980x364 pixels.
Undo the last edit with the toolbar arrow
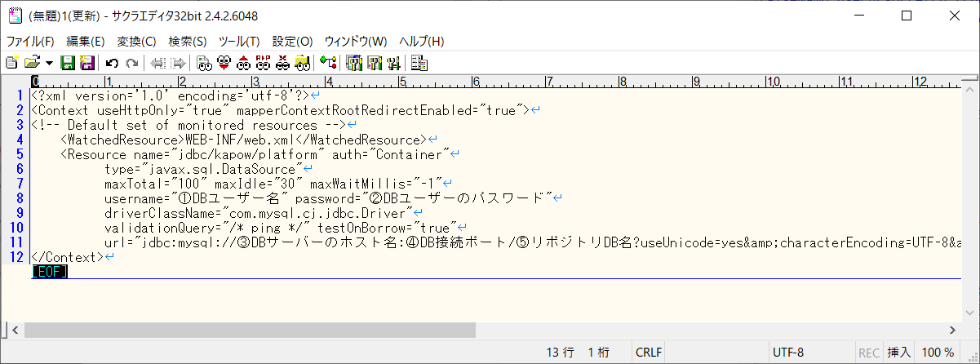(112, 62)
